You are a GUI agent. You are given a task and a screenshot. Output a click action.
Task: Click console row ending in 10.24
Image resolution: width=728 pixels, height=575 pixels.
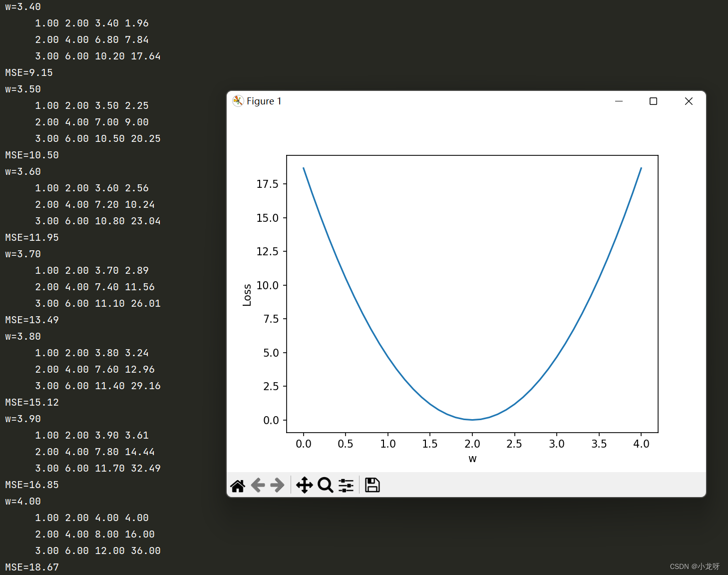95,205
